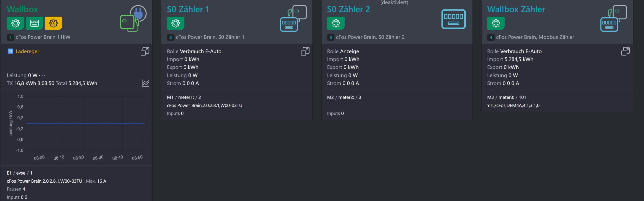
Task: Expand S0 Zähler 1 tile via pop-out icon
Action: coord(305,51)
